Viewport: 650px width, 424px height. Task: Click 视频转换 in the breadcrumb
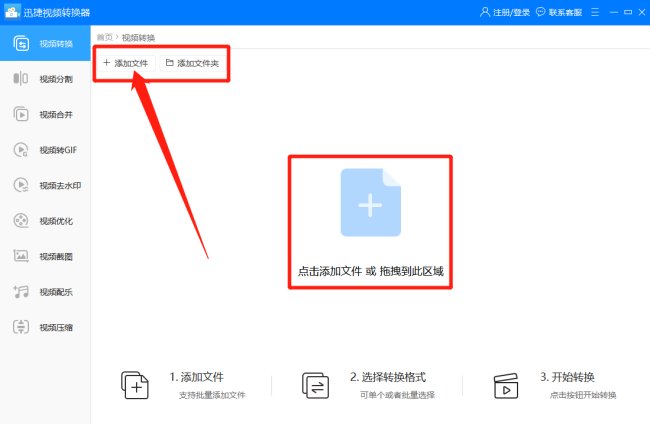(x=138, y=38)
